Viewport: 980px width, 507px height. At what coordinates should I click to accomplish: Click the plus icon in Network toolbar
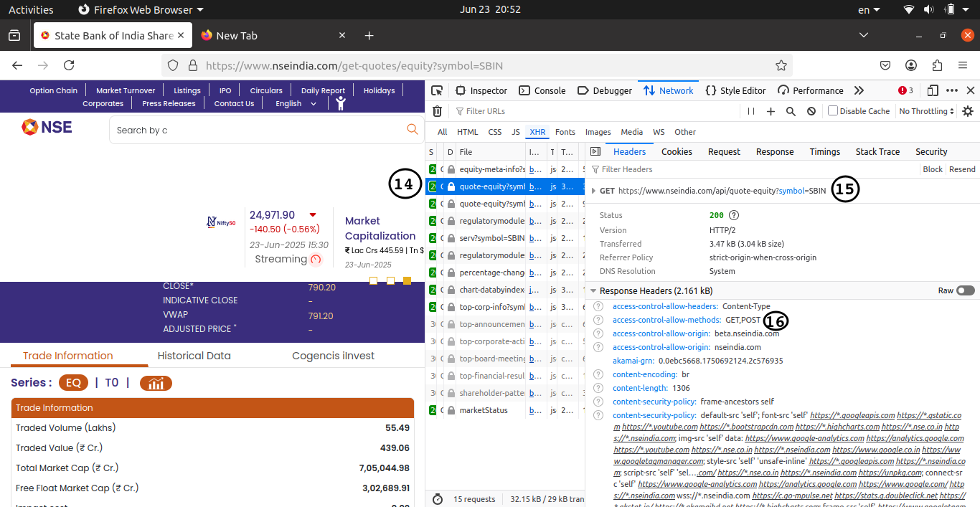coord(771,111)
